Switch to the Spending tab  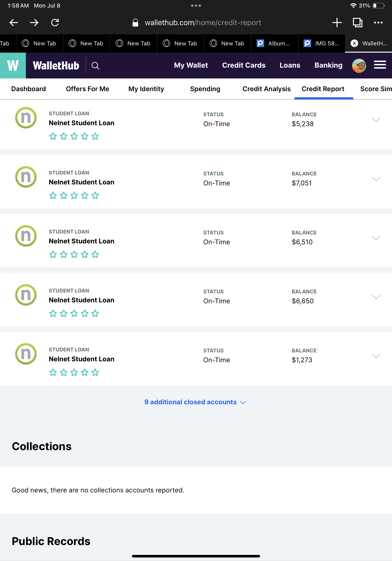pyautogui.click(x=205, y=89)
